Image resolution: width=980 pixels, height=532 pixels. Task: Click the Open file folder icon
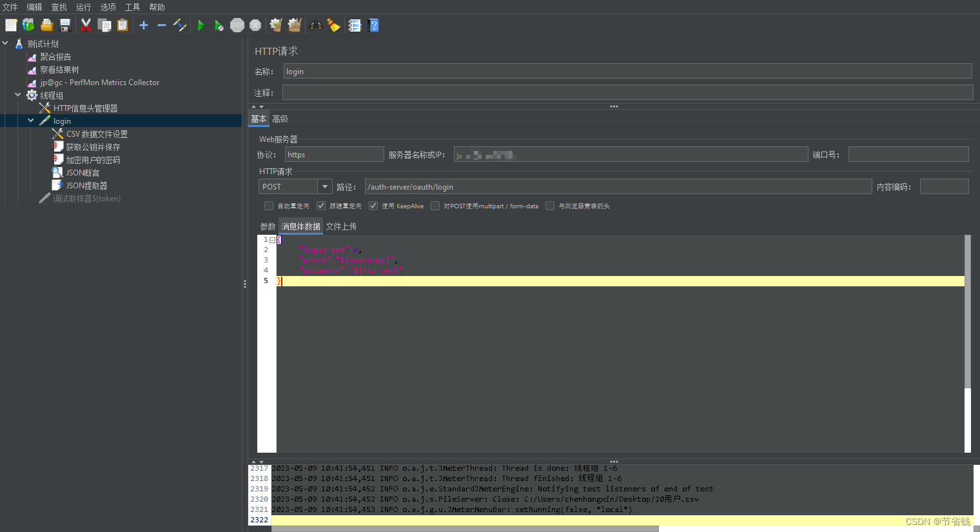46,25
